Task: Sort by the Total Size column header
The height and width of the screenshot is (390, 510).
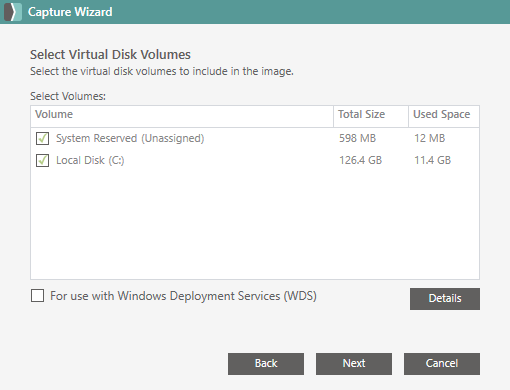Action: click(371, 116)
